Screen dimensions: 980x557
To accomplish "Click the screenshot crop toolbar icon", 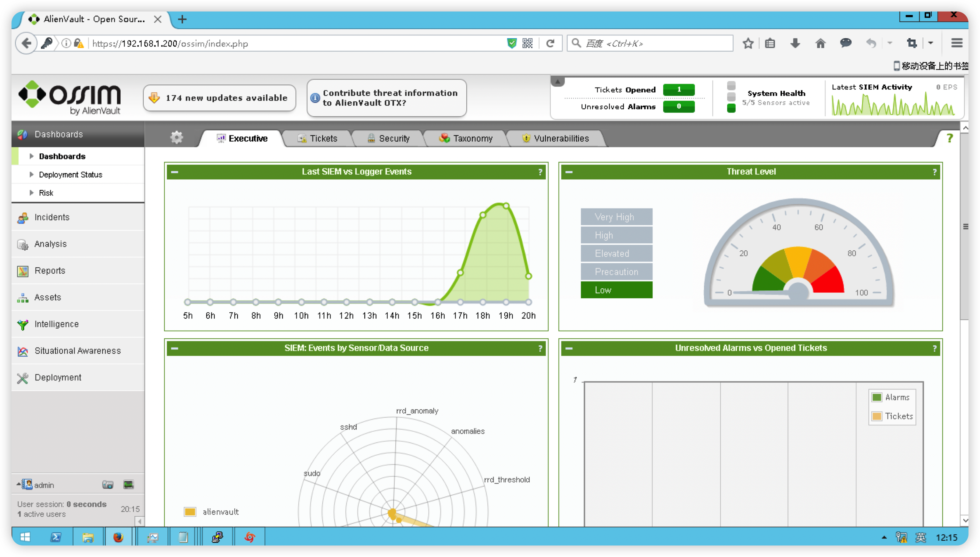I will [x=912, y=43].
